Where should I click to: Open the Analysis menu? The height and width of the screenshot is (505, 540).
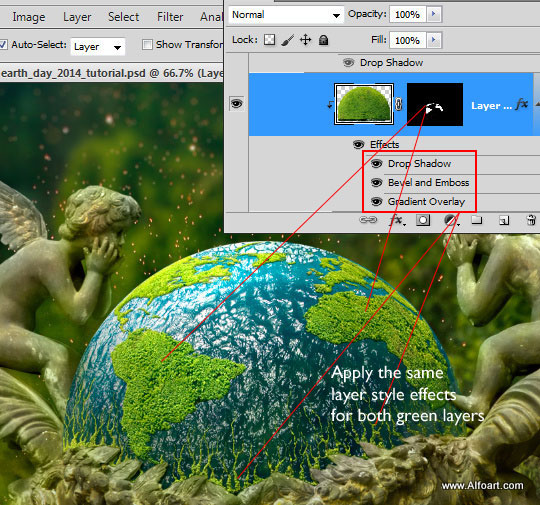click(x=211, y=17)
